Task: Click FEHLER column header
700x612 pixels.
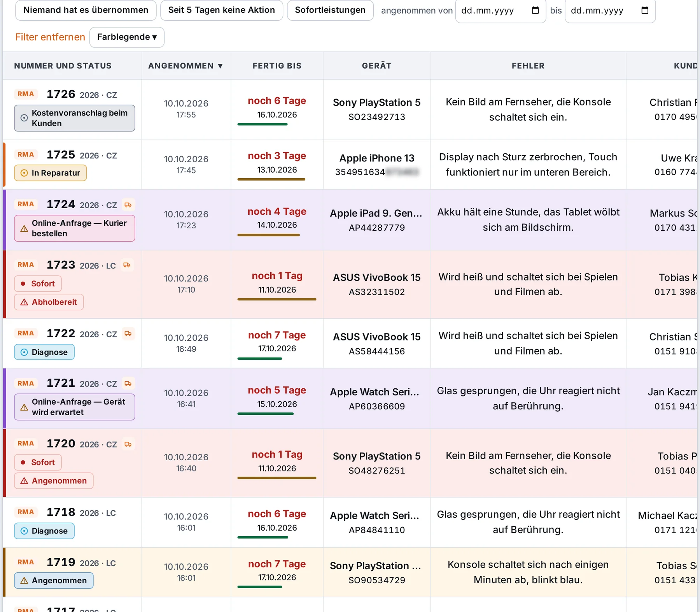Action: click(528, 66)
